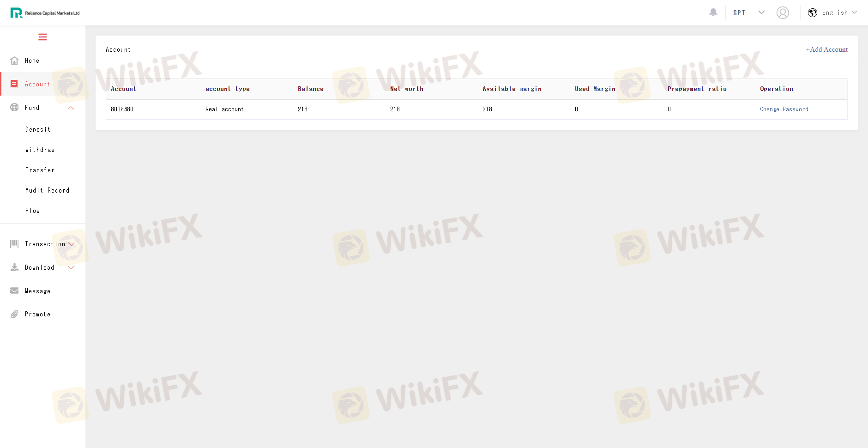Click the Account label in the sidebar
This screenshot has height=448, width=868.
click(37, 84)
